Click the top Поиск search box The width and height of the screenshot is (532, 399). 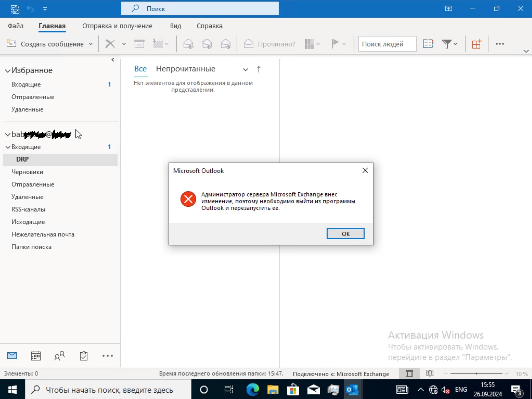[x=200, y=9]
